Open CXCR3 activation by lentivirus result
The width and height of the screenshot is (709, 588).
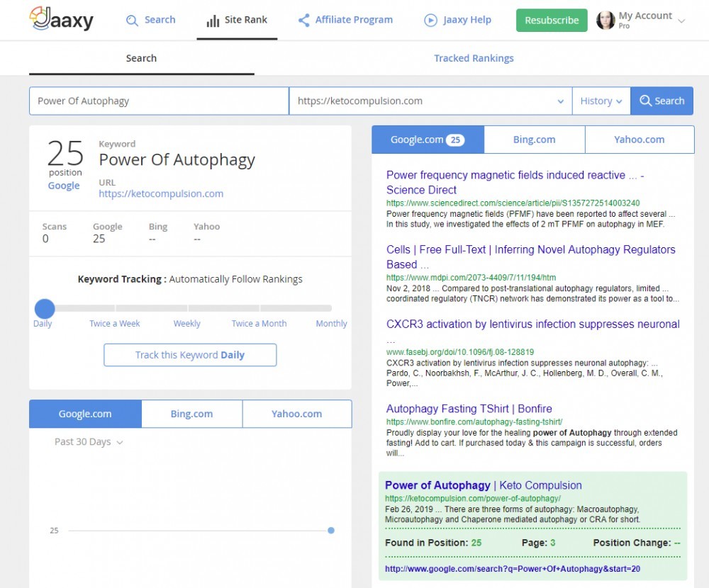click(x=532, y=324)
